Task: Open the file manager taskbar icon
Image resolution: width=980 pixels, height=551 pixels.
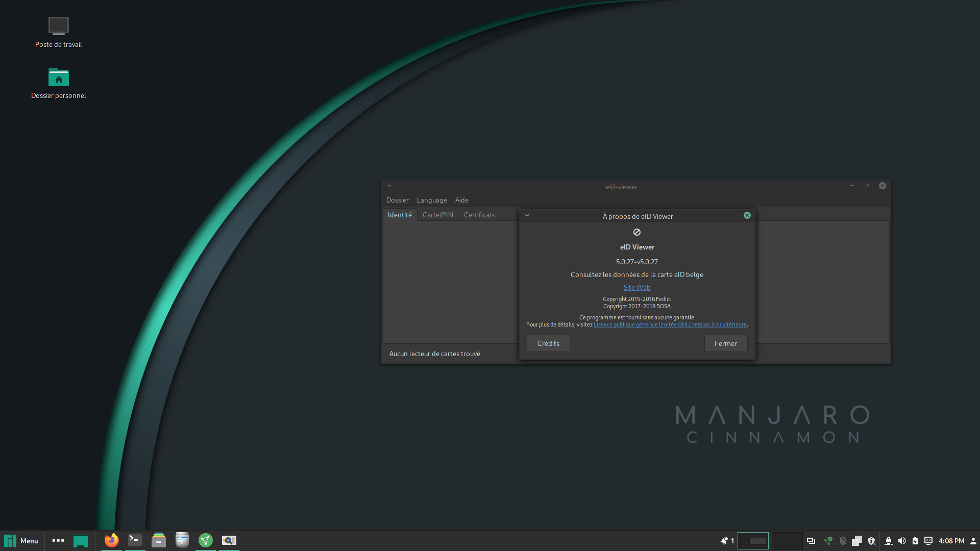Action: (x=159, y=540)
